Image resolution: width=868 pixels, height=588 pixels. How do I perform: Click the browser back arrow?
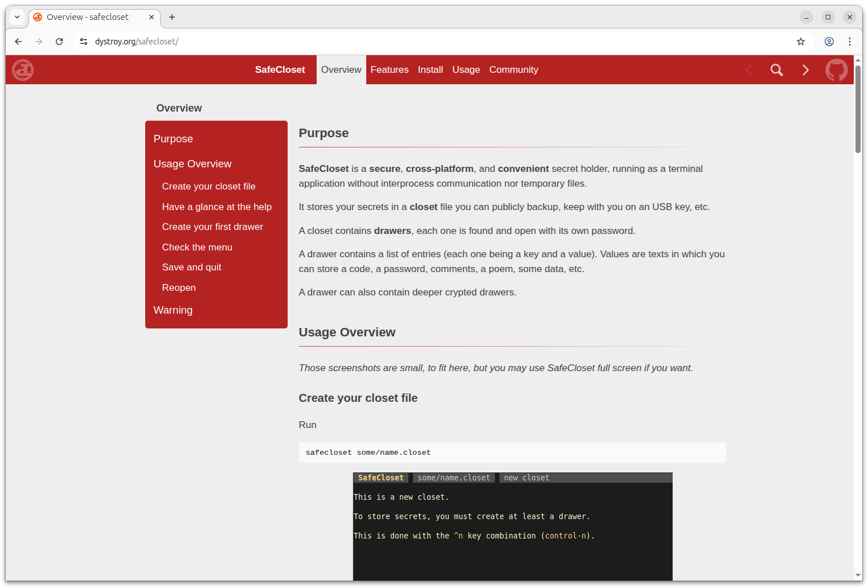point(18,42)
